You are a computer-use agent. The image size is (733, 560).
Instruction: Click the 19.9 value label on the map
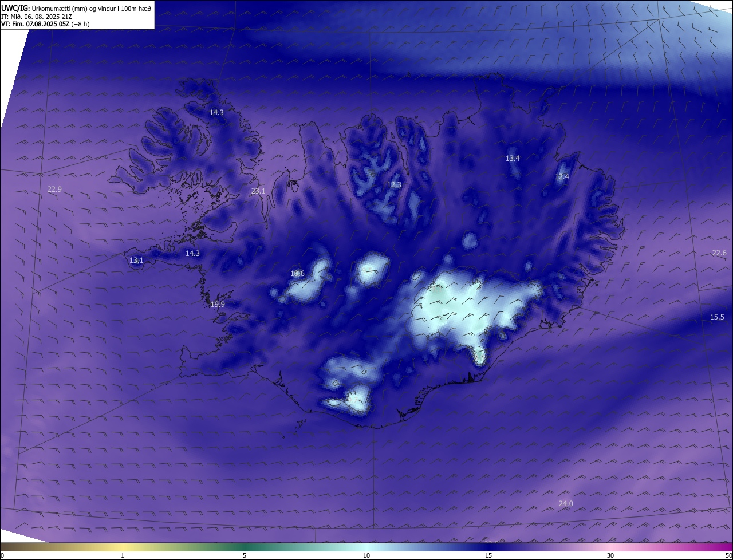pos(218,304)
